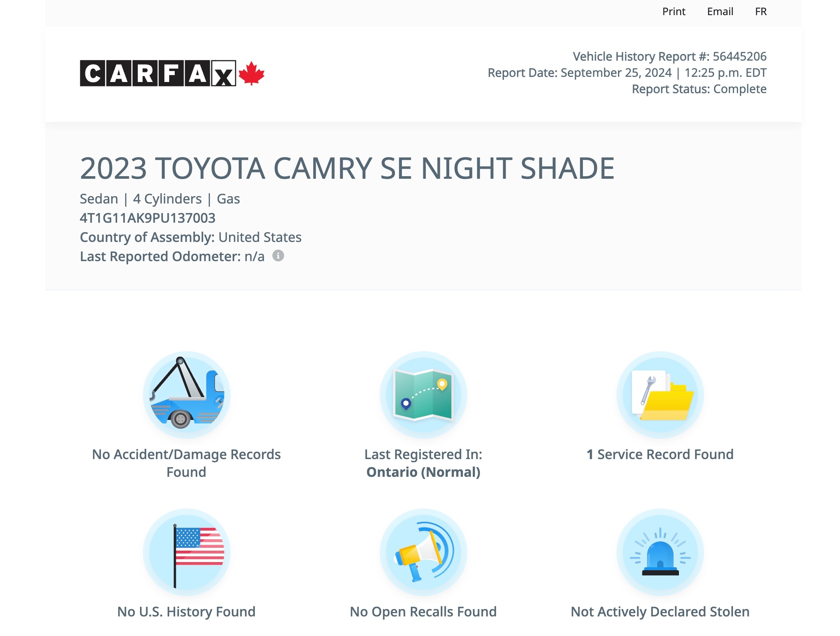Click 'No Accident/Damage Records Found' text

[187, 463]
